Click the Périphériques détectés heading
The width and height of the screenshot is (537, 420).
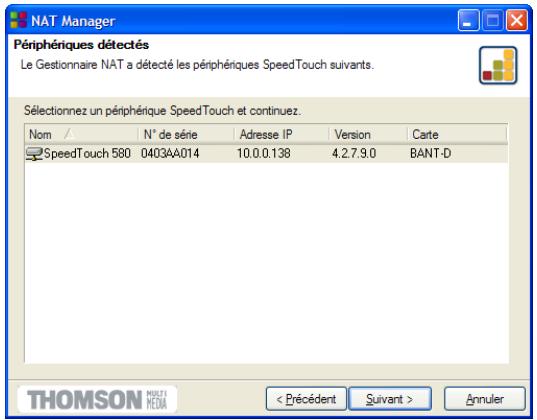pos(81,45)
